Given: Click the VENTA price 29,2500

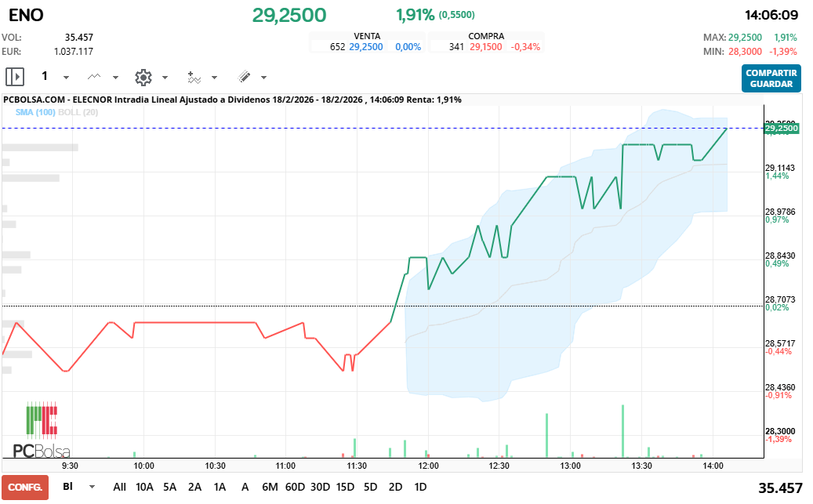Looking at the screenshot, I should (365, 47).
